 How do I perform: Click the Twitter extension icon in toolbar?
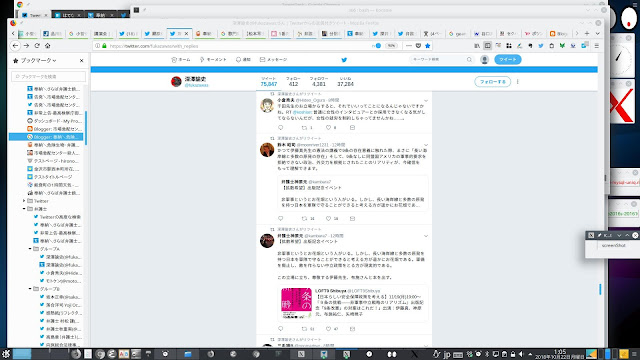click(x=541, y=46)
